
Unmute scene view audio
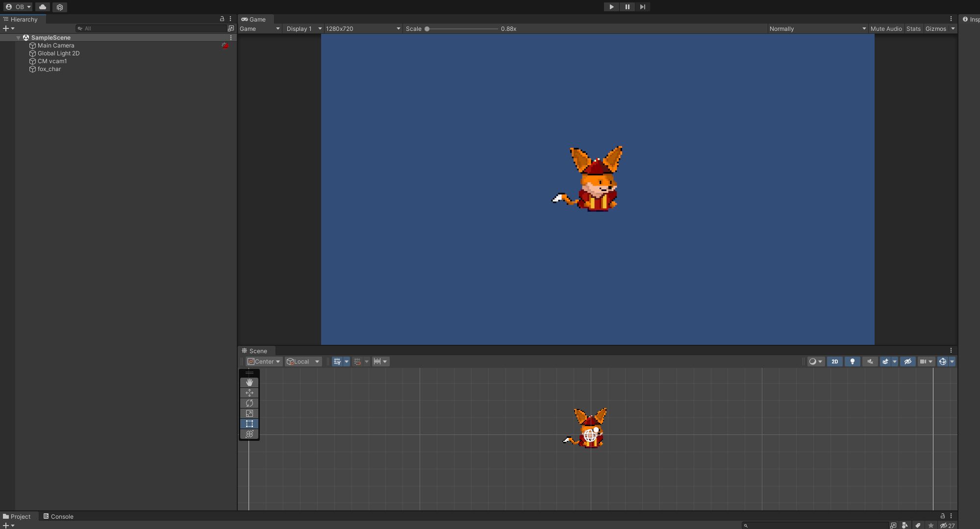point(869,361)
